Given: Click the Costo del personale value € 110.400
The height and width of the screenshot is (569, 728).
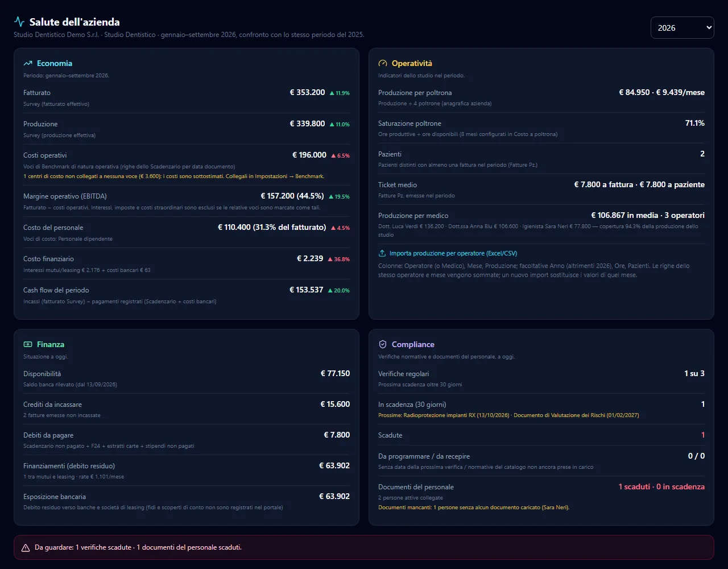Looking at the screenshot, I should pos(272,227).
